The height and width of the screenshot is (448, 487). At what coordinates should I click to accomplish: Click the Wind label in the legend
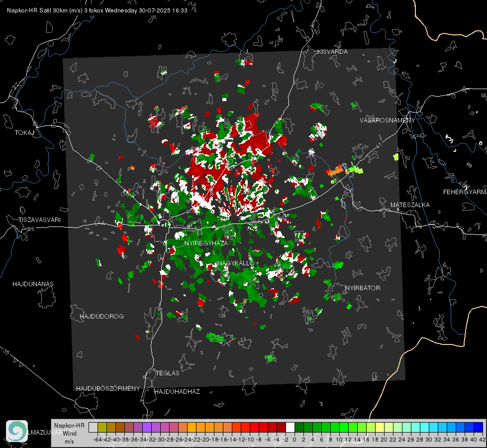pyautogui.click(x=70, y=434)
